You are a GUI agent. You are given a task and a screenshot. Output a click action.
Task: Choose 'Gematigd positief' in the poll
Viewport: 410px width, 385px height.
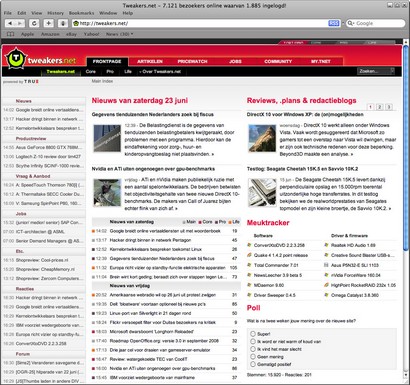click(x=253, y=364)
